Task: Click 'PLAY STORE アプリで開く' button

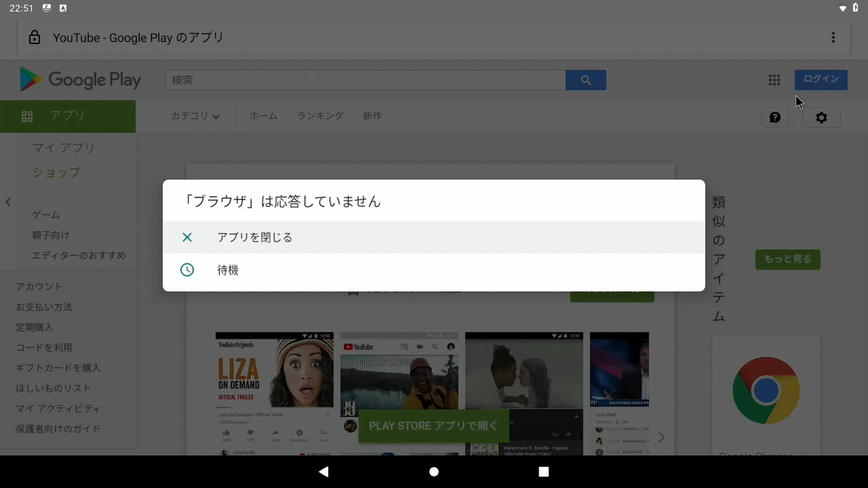Action: point(434,426)
